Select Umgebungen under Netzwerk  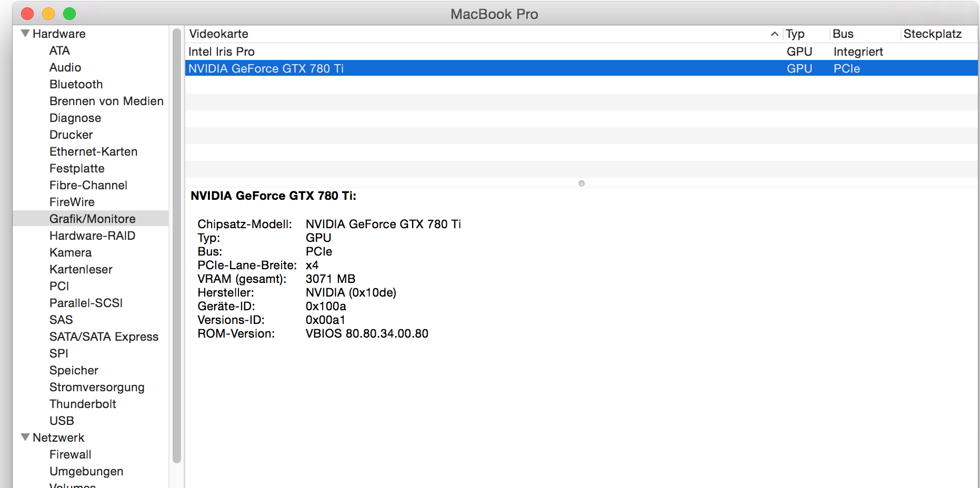[x=86, y=471]
